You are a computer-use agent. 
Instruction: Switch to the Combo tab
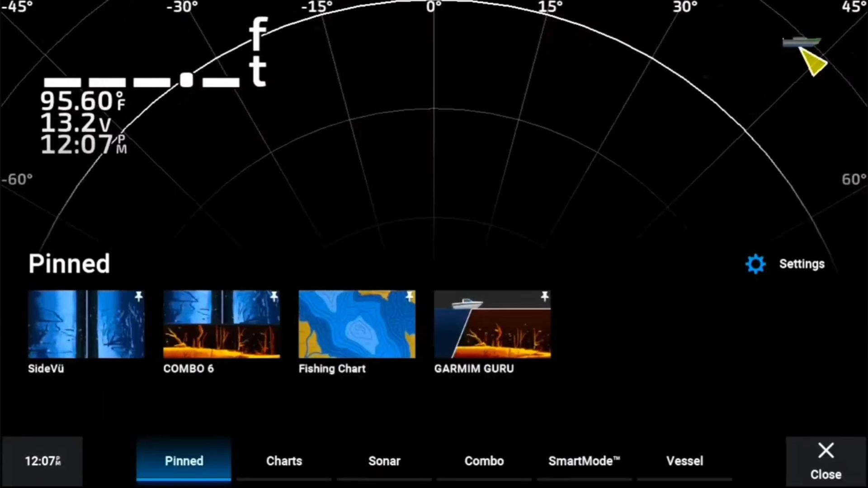pos(484,460)
